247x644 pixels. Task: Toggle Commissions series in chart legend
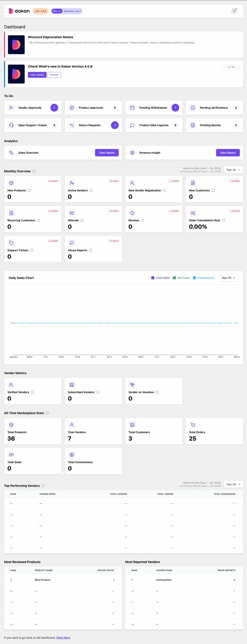coord(204,278)
